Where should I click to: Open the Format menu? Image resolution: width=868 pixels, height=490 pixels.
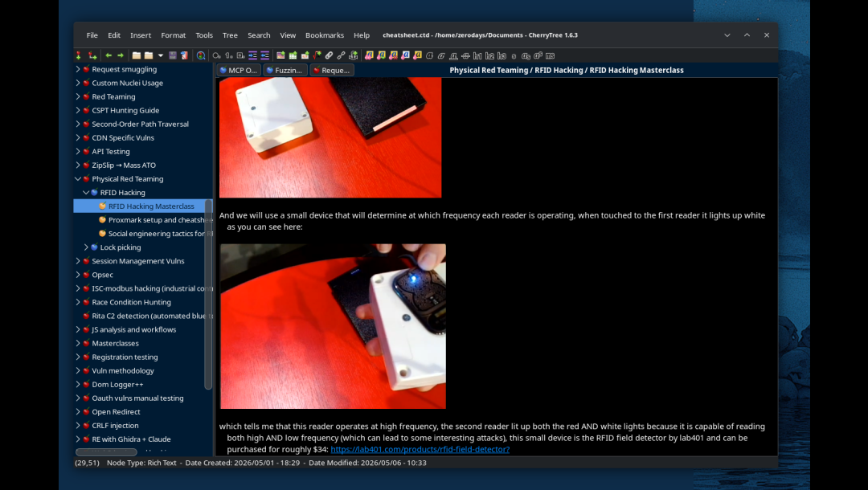[x=174, y=35]
